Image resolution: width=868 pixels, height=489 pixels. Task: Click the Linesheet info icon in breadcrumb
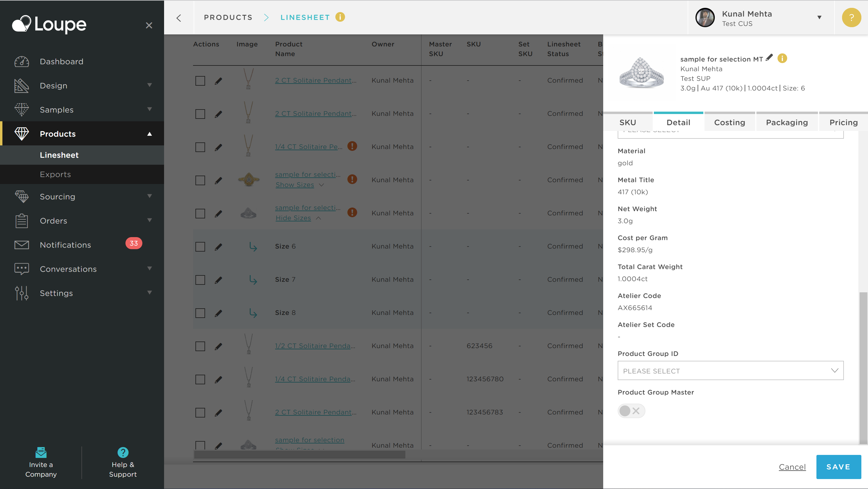tap(340, 17)
